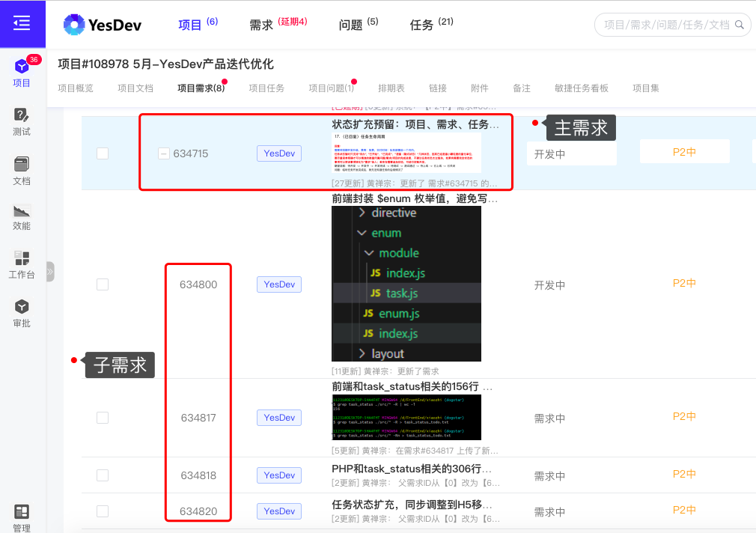Click the YesDev tag in row 634715
Viewport: 756px width, 533px height.
coord(279,153)
